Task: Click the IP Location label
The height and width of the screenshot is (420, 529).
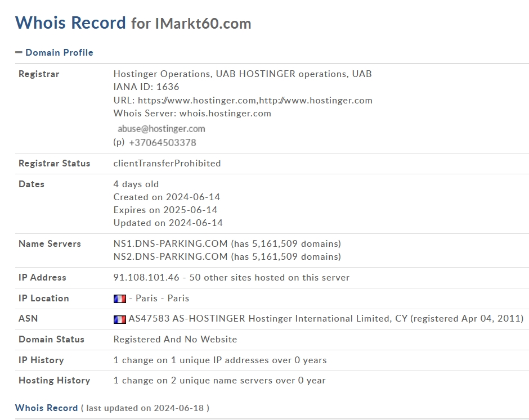Action: click(x=43, y=299)
